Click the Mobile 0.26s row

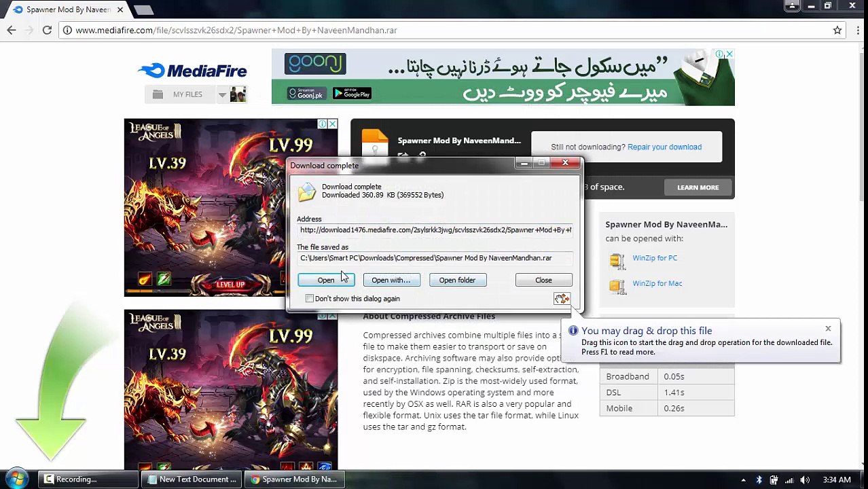tap(667, 408)
